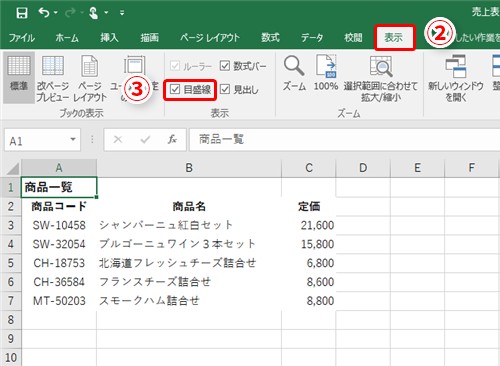
Task: Click cell A1 containing 商品一覧
Action: tap(59, 187)
